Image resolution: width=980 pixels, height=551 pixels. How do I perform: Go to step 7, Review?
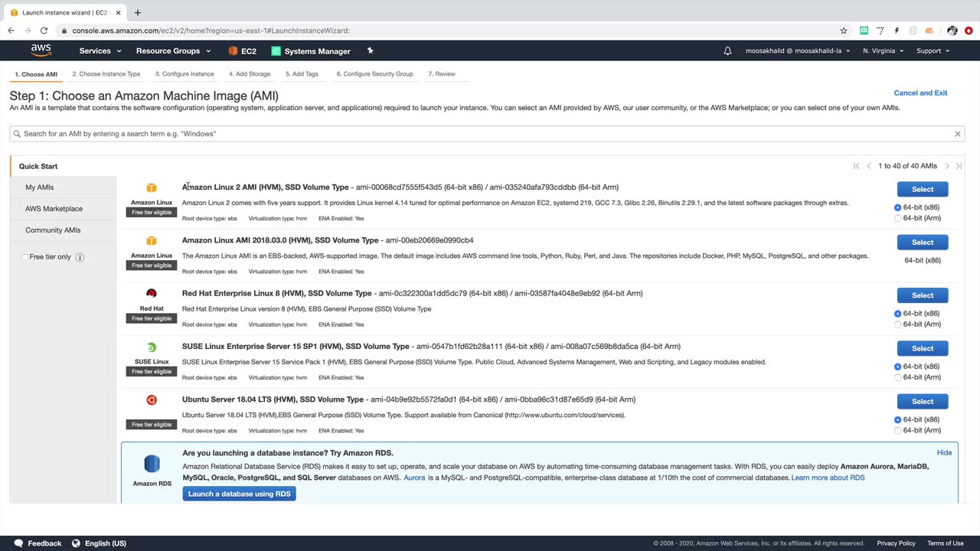click(442, 74)
